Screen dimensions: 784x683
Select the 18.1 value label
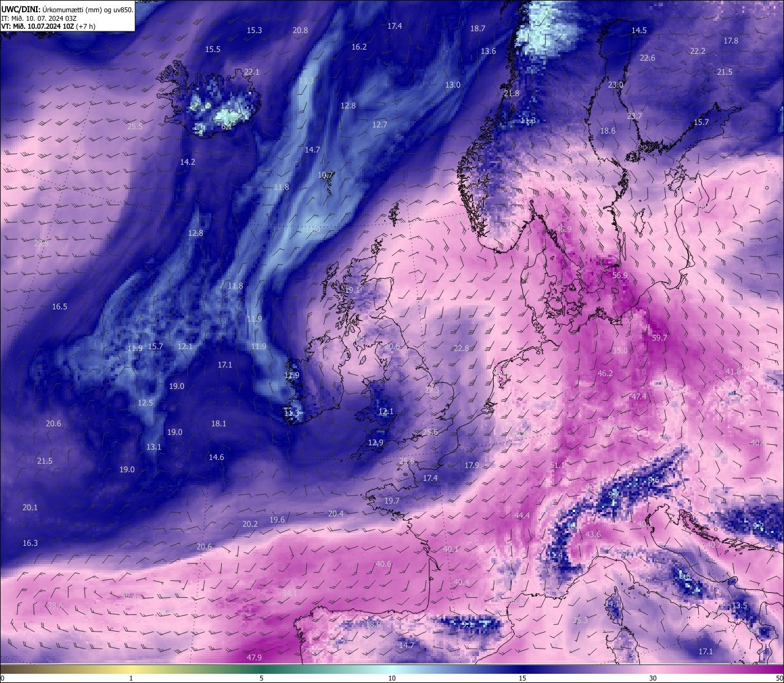[x=219, y=424]
